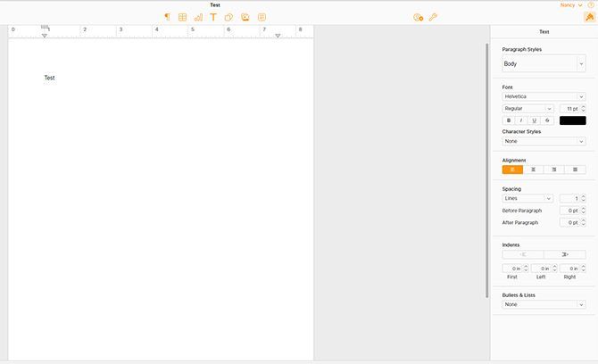598x364 pixels.
Task: Open the Character Styles None dropdown
Action: tap(544, 141)
